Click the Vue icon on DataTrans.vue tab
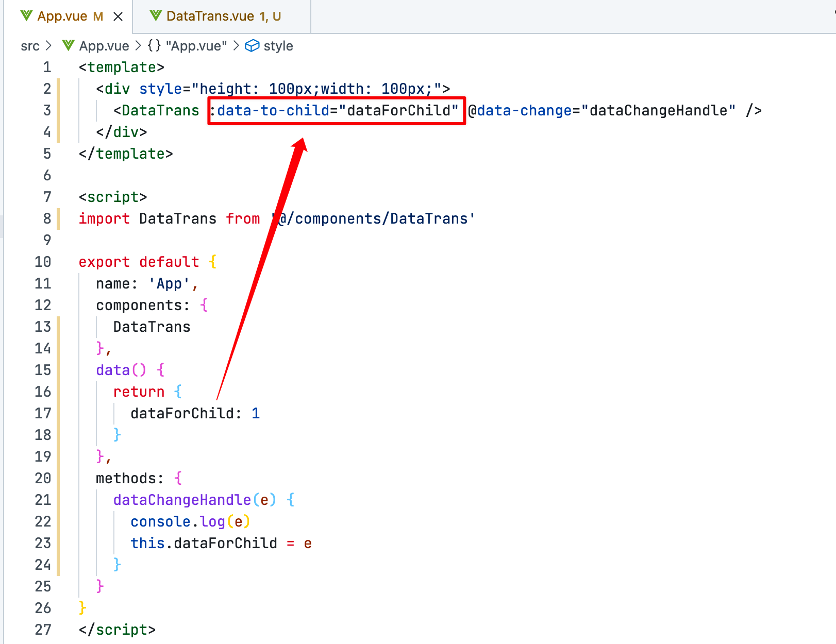Image resolution: width=836 pixels, height=644 pixels. coord(156,16)
